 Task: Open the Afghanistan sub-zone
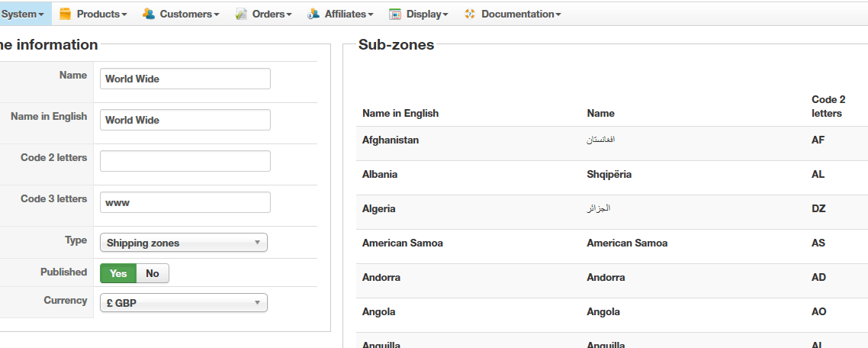(x=391, y=140)
